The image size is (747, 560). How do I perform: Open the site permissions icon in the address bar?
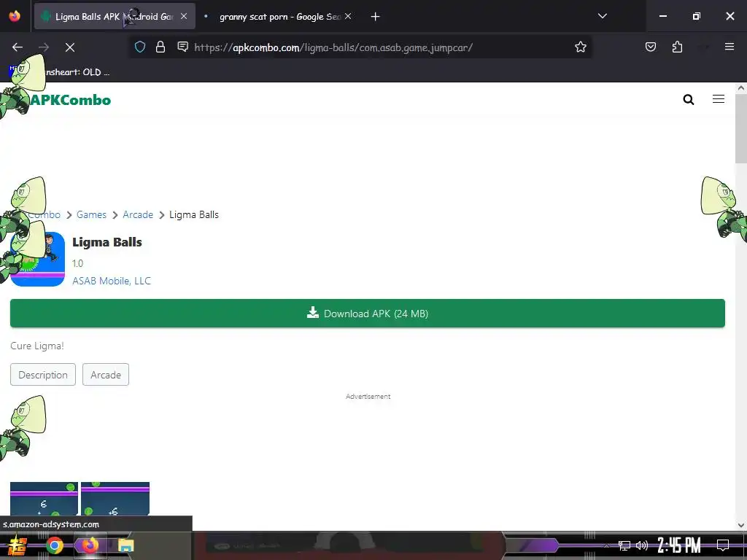(182, 47)
